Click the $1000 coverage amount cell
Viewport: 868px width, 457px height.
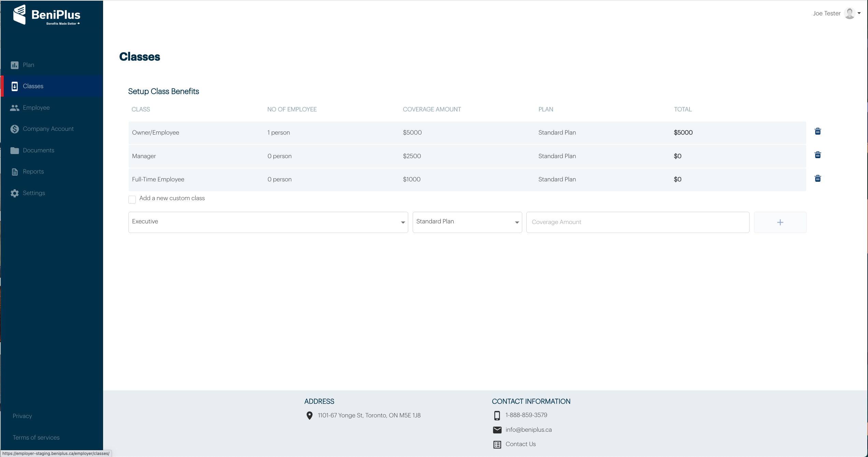pos(412,179)
